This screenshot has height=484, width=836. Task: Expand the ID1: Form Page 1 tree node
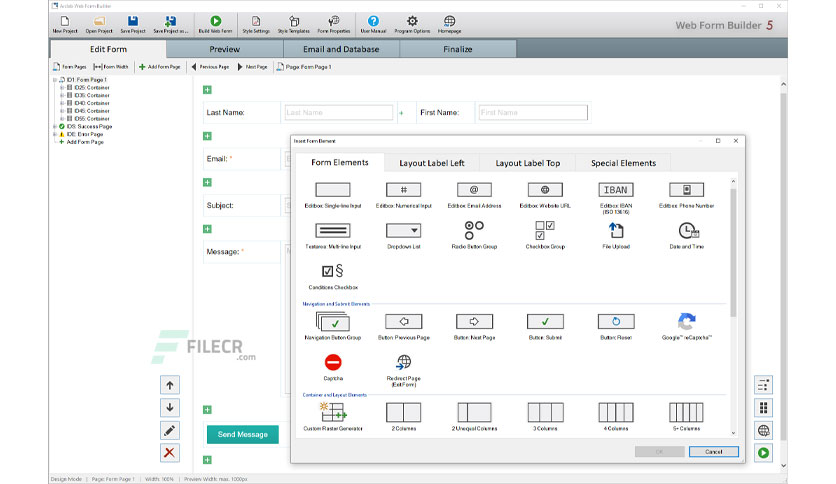[55, 80]
